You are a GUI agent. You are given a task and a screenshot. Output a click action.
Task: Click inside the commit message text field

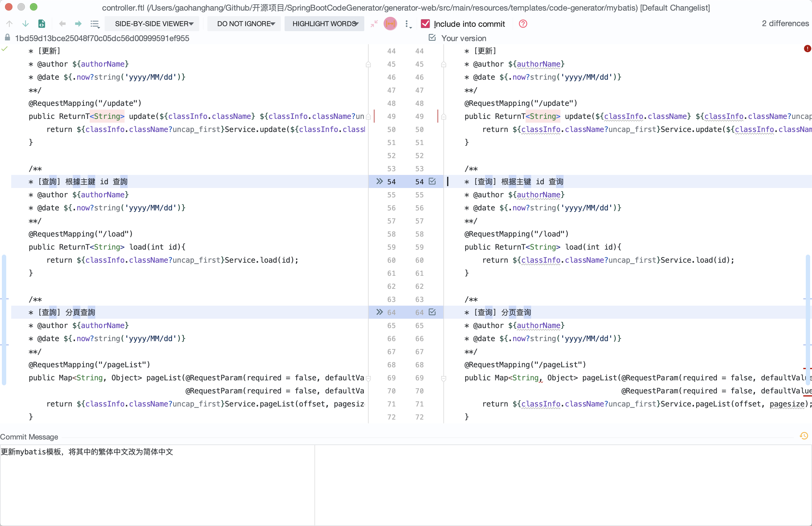click(x=157, y=484)
